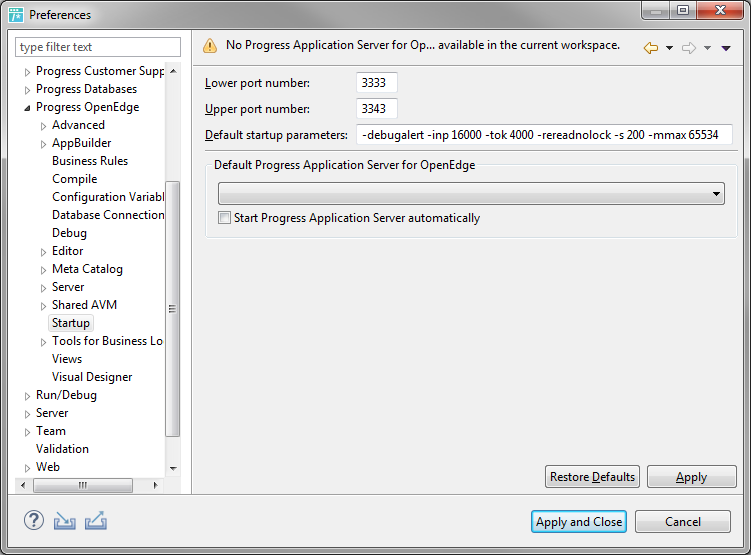Click Lower port number field
Screen dimensions: 751x555
pos(377,83)
